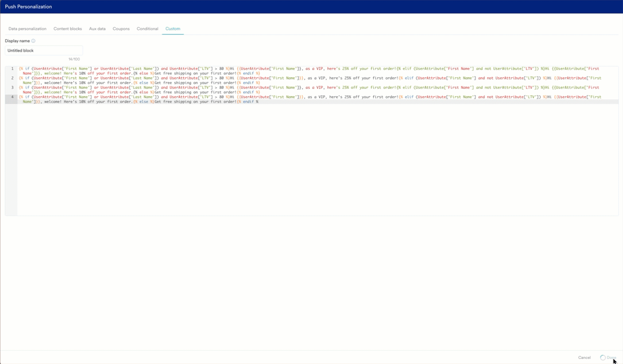The width and height of the screenshot is (623, 364).
Task: Select the Aux data tab
Action: pyautogui.click(x=97, y=28)
